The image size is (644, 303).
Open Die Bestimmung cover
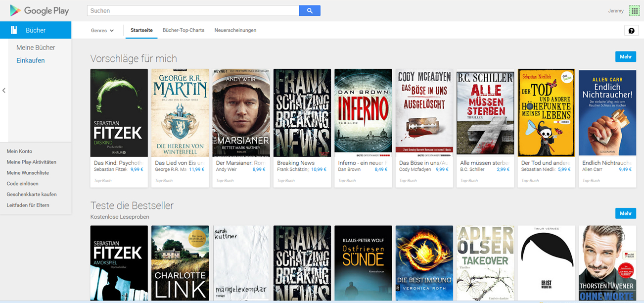click(x=424, y=263)
